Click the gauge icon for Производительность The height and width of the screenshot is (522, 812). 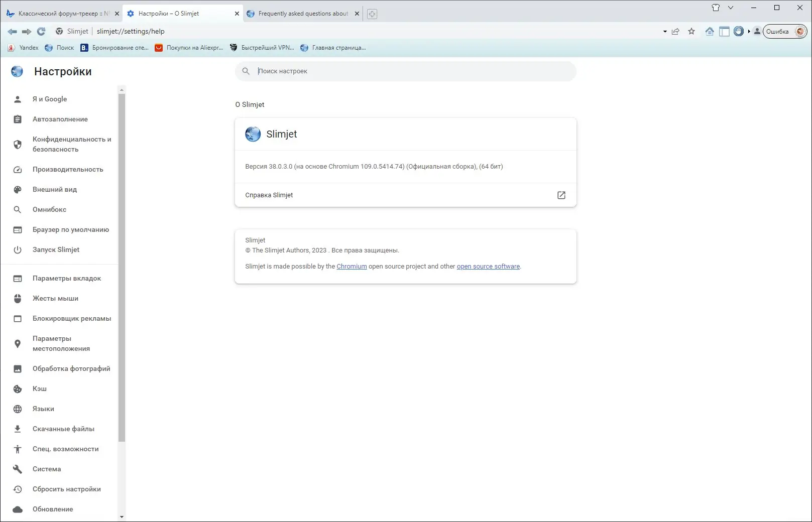[x=18, y=170]
